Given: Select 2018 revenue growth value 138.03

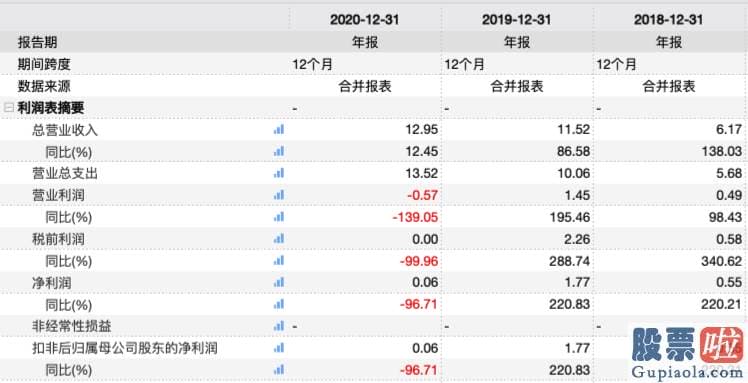Looking at the screenshot, I should click(722, 151).
